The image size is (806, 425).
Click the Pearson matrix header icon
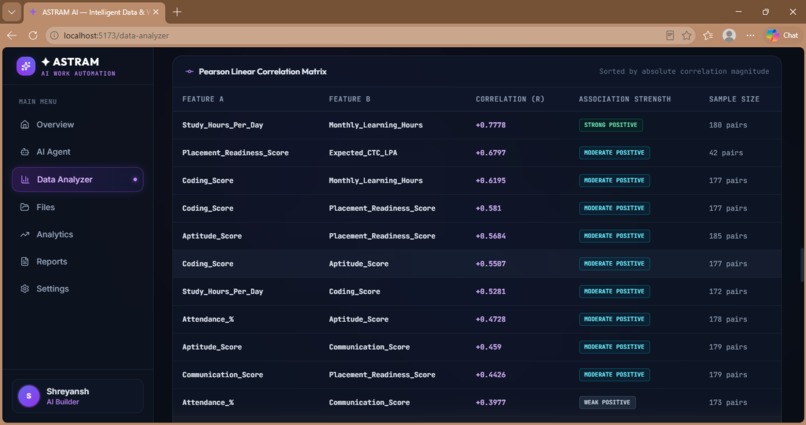coord(189,71)
